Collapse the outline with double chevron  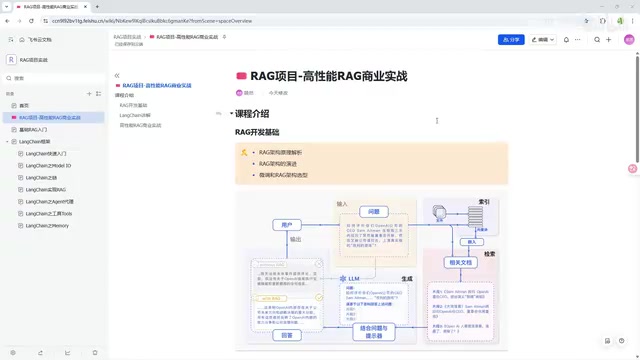[117, 76]
